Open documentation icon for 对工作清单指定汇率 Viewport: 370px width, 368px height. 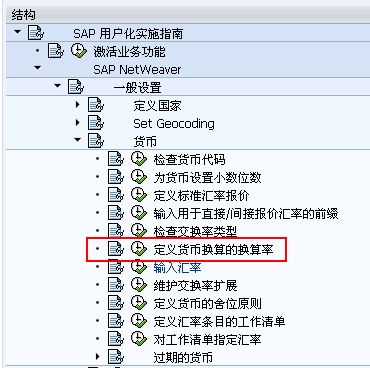(116, 339)
